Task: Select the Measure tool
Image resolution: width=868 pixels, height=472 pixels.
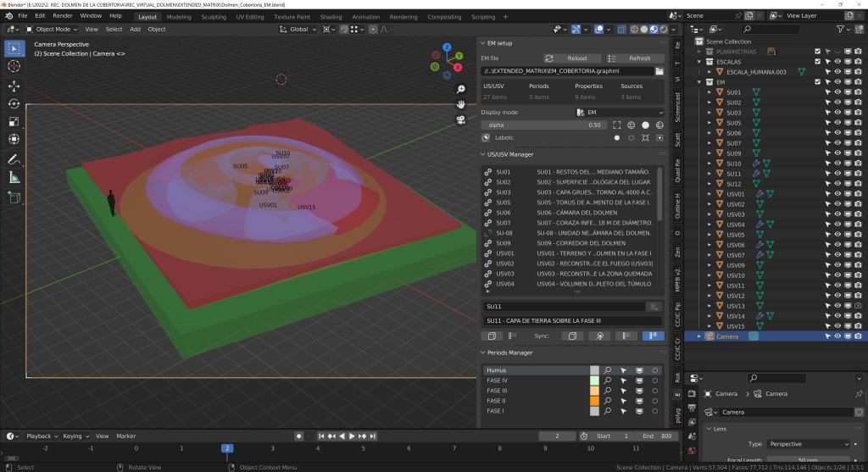Action: coord(14,177)
